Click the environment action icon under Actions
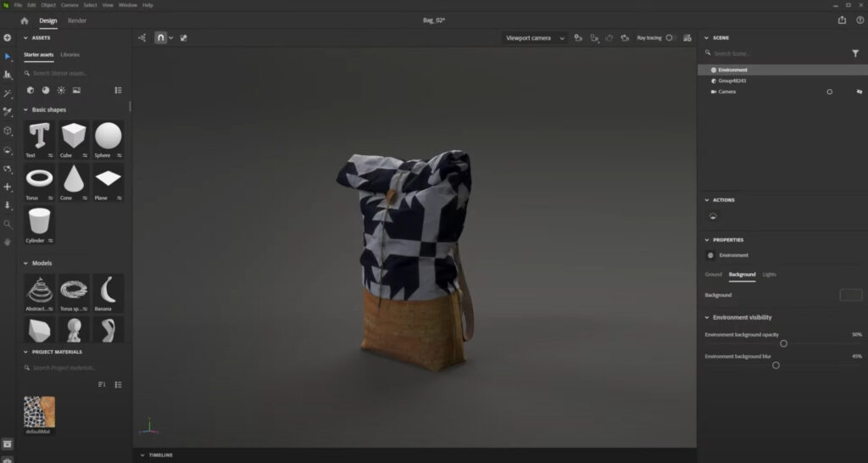The image size is (868, 463). 713,216
